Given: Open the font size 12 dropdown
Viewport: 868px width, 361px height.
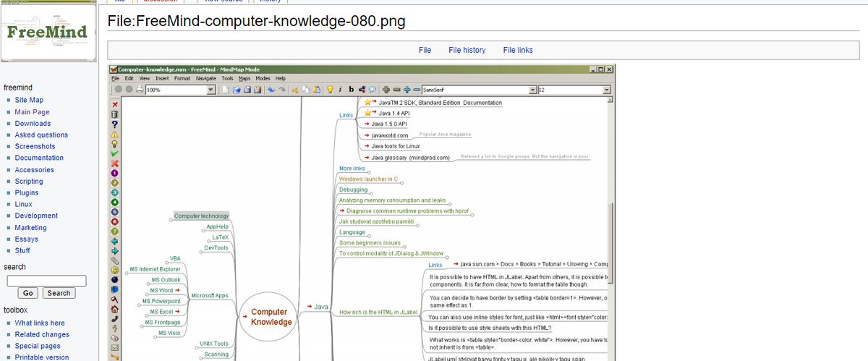Looking at the screenshot, I should 608,90.
